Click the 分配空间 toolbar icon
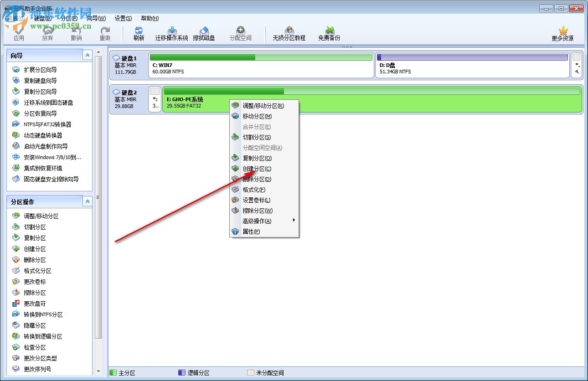 click(x=241, y=34)
